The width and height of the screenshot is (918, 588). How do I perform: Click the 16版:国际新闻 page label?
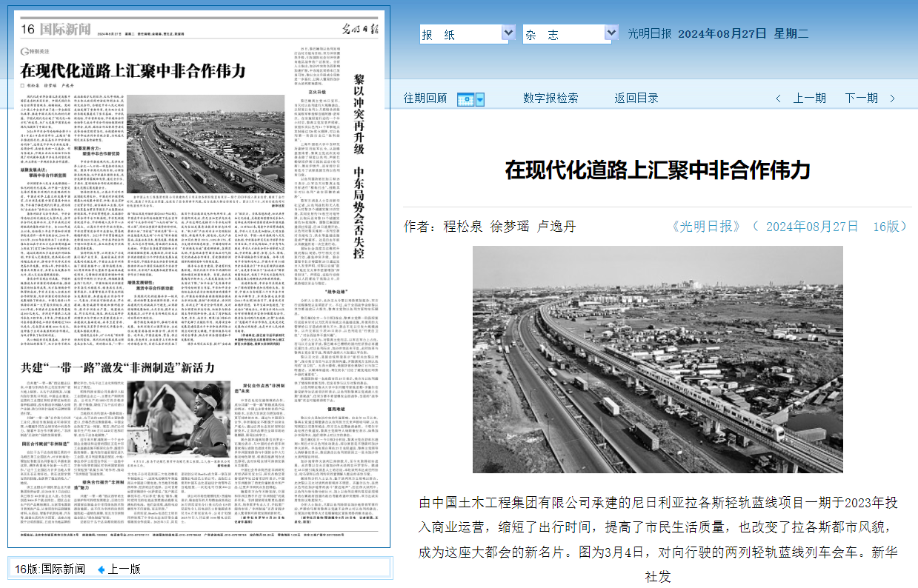[x=50, y=569]
